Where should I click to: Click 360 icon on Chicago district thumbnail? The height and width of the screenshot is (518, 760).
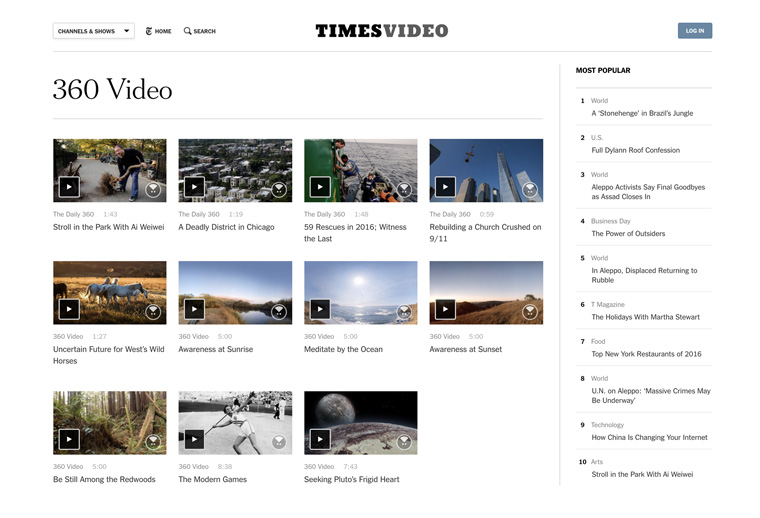279,189
